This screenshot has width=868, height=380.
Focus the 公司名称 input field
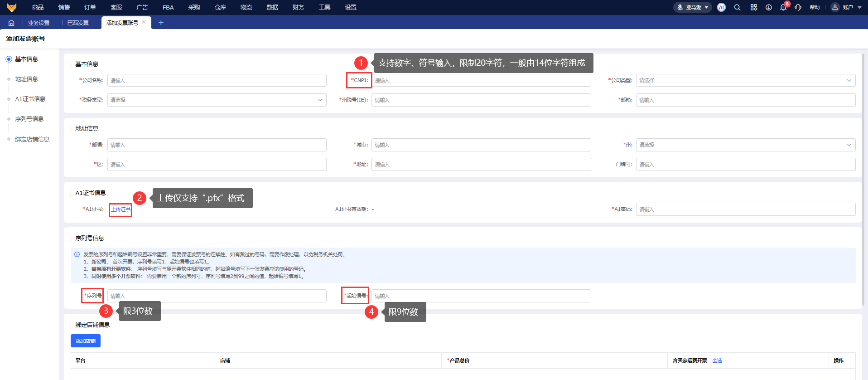(x=217, y=80)
